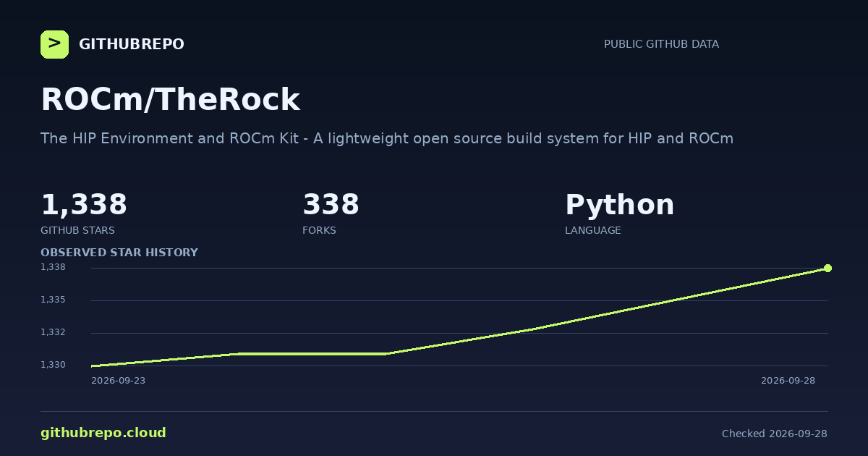This screenshot has width=868, height=456.
Task: Click the GITHUB STARS label
Action: (77, 230)
